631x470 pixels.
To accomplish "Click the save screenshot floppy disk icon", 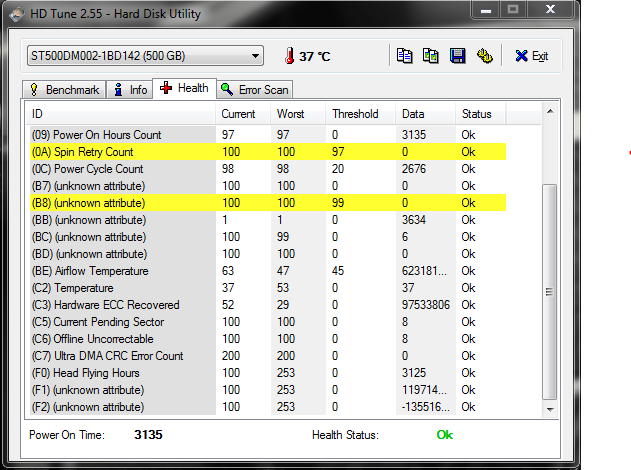I will (458, 56).
